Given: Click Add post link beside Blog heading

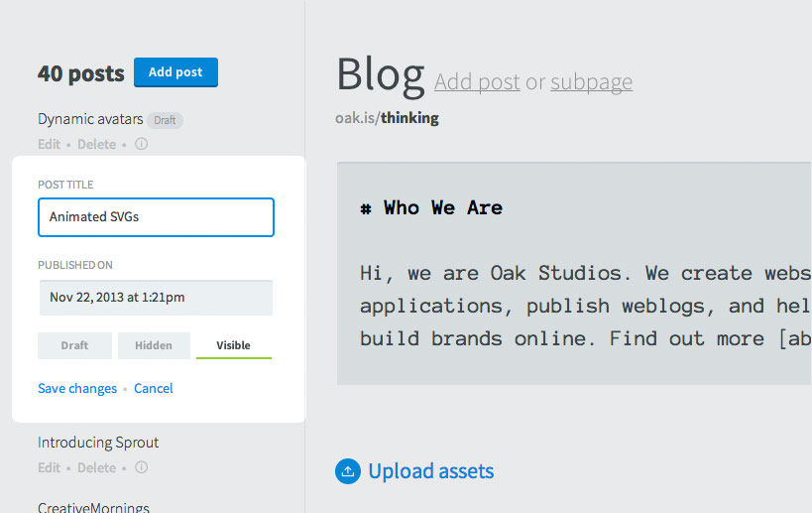Looking at the screenshot, I should tap(477, 82).
